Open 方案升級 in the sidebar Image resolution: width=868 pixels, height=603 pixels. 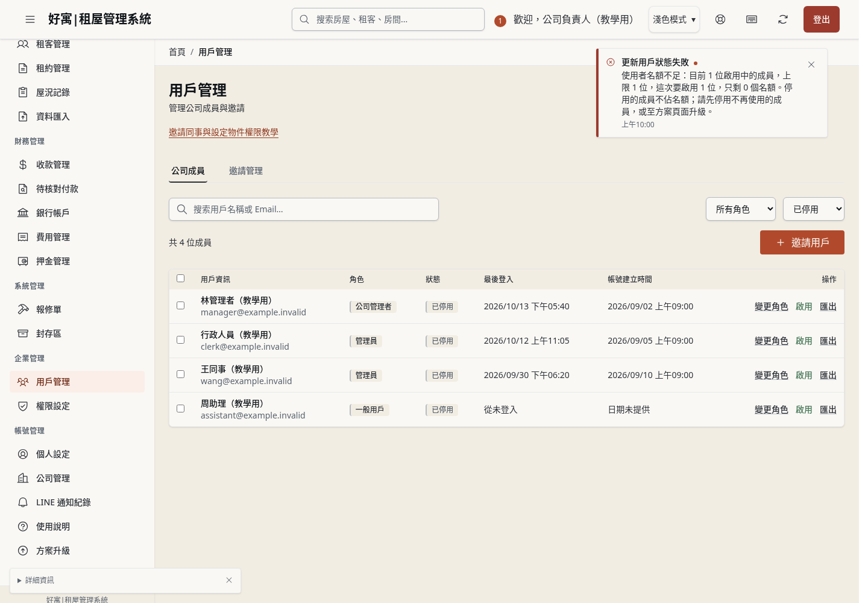coord(77,551)
